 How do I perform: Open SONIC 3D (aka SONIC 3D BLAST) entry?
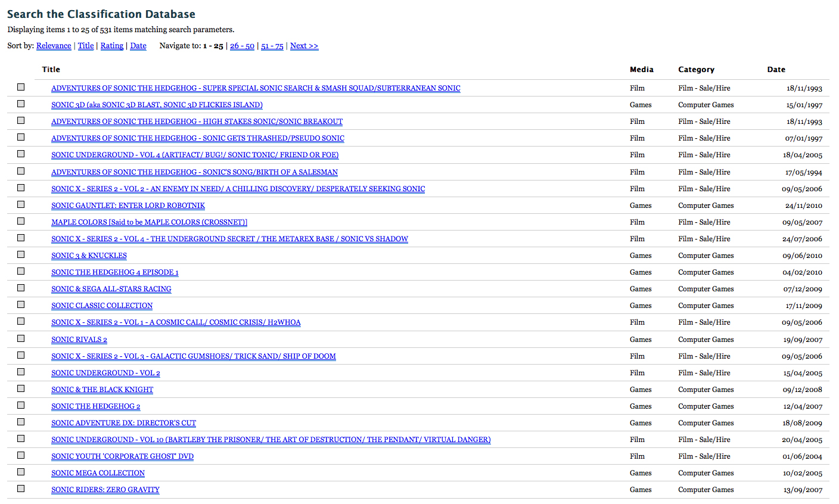pyautogui.click(x=157, y=105)
